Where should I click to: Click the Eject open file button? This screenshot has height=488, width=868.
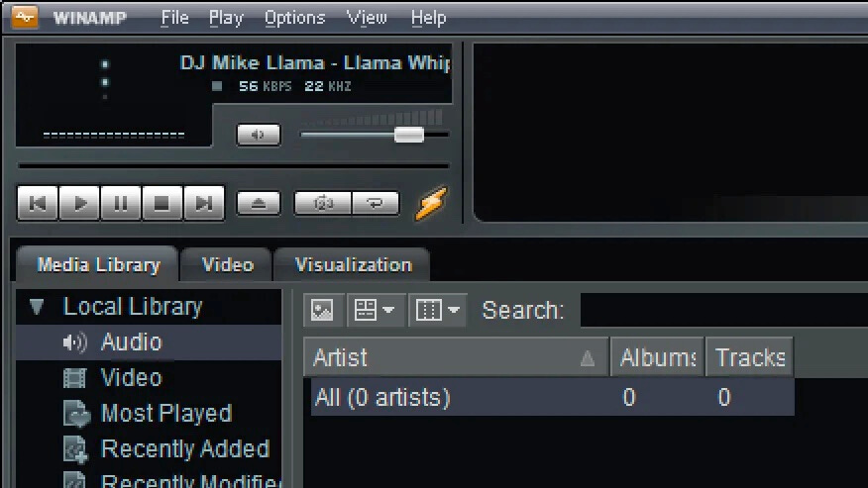[259, 203]
